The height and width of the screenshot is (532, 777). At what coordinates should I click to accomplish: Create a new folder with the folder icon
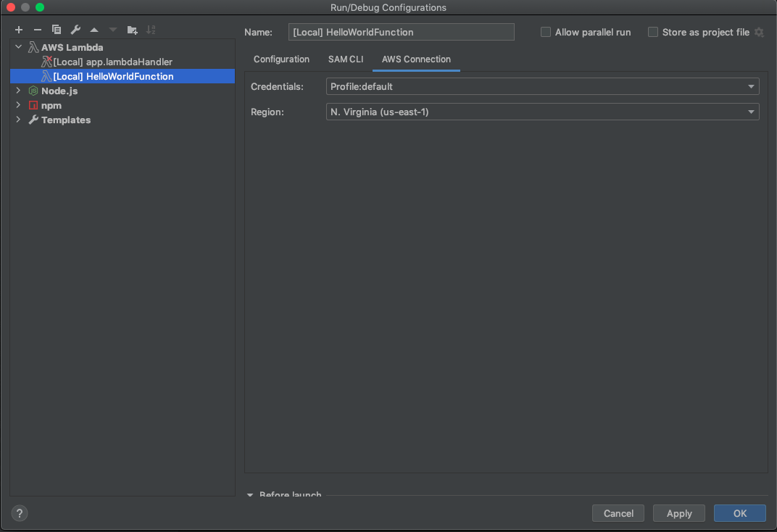coord(133,30)
